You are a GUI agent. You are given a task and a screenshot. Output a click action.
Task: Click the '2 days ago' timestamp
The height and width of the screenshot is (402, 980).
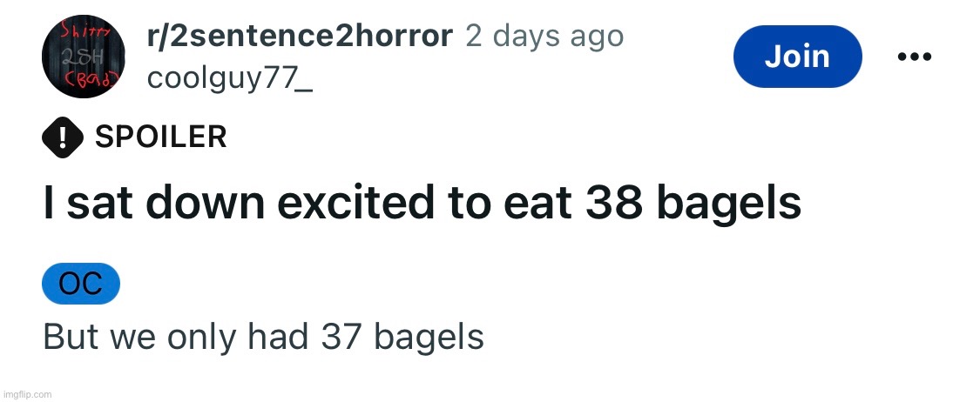[544, 37]
